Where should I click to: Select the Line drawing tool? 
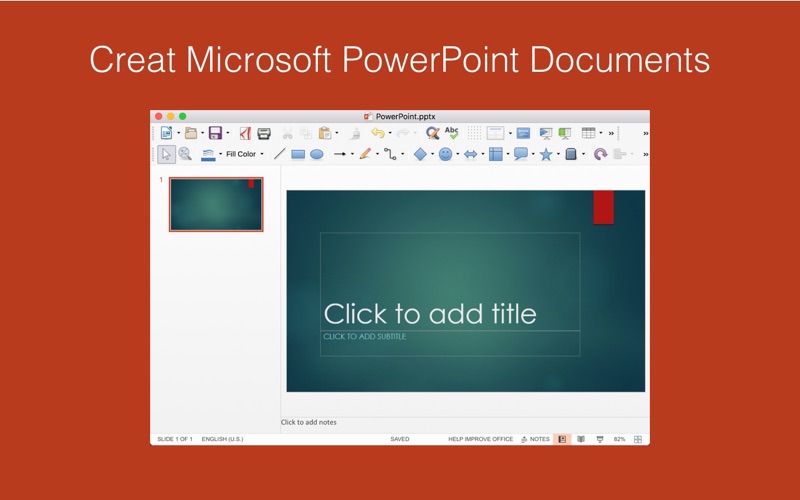coord(279,154)
